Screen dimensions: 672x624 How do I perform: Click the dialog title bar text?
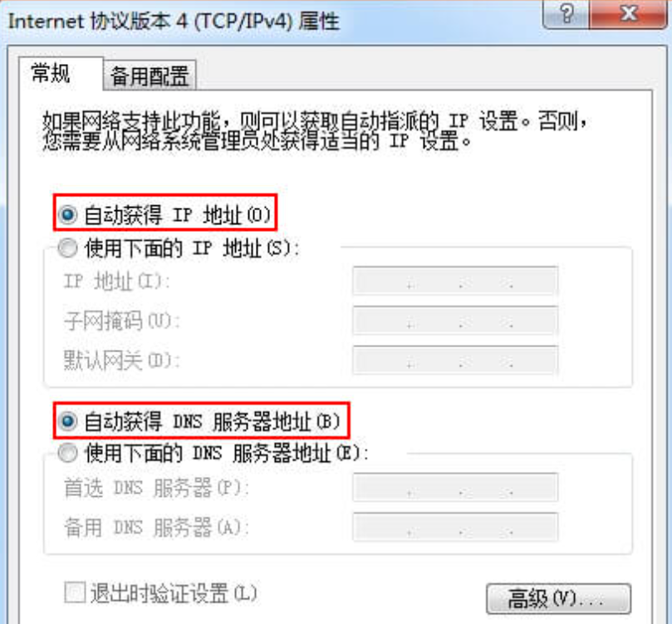[x=174, y=21]
